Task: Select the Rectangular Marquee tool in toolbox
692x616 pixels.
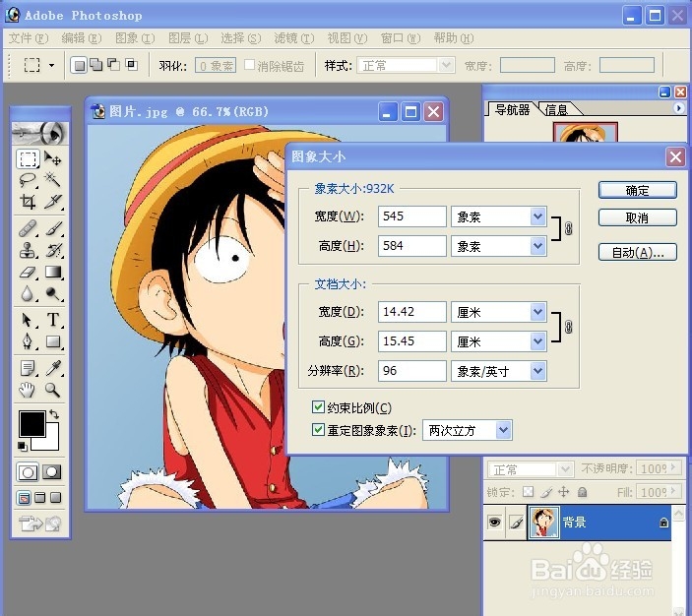Action: (x=28, y=158)
